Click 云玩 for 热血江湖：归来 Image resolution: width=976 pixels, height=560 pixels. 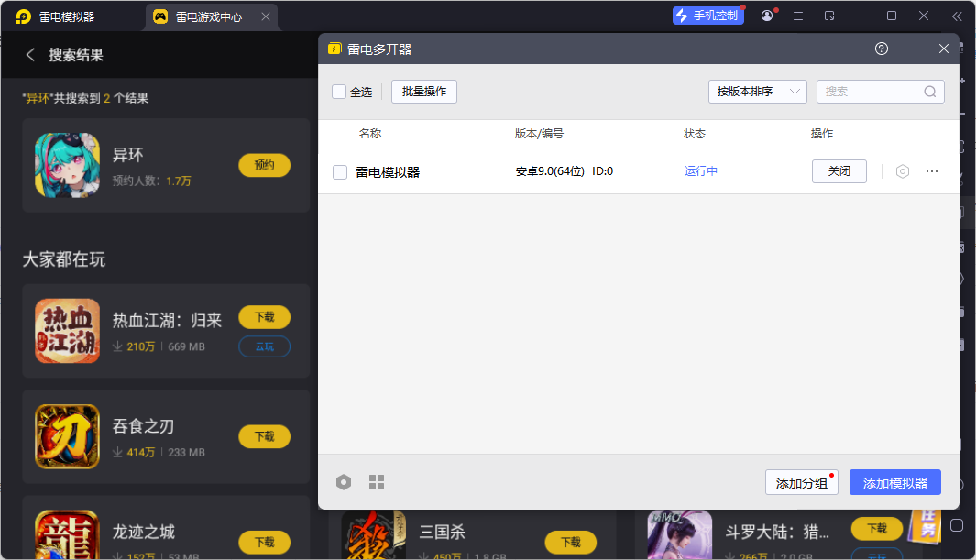(x=265, y=346)
